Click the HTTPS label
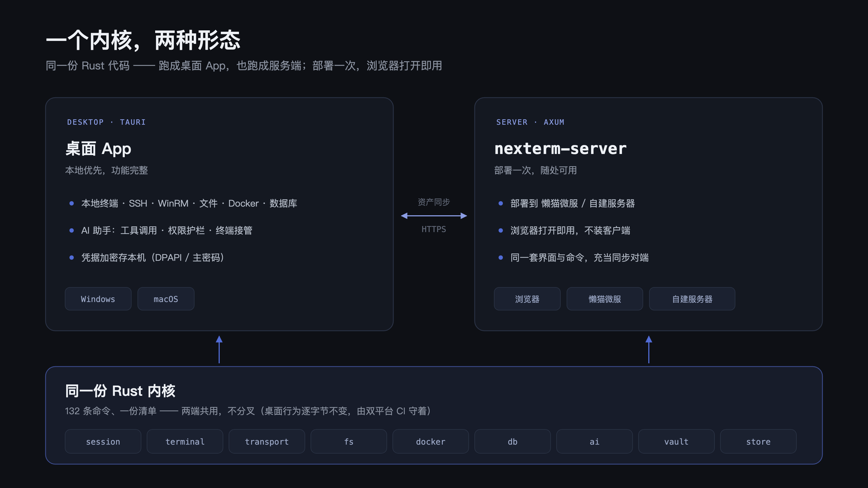 click(x=434, y=229)
